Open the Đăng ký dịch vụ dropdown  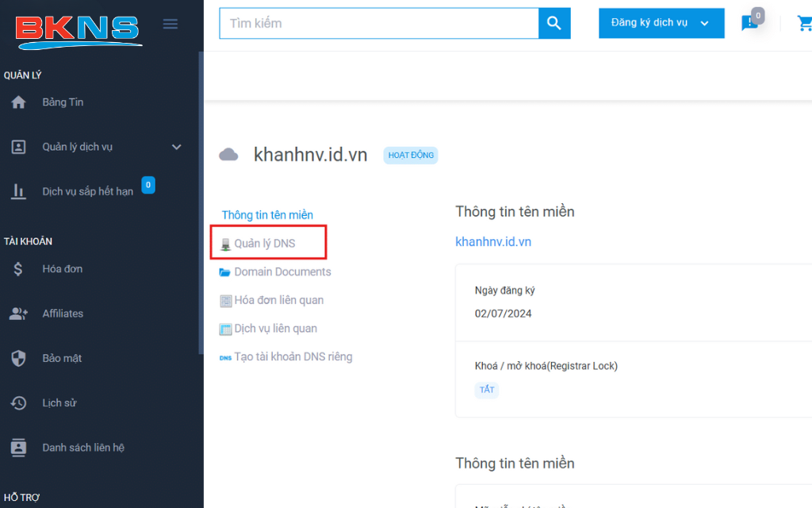tap(661, 23)
